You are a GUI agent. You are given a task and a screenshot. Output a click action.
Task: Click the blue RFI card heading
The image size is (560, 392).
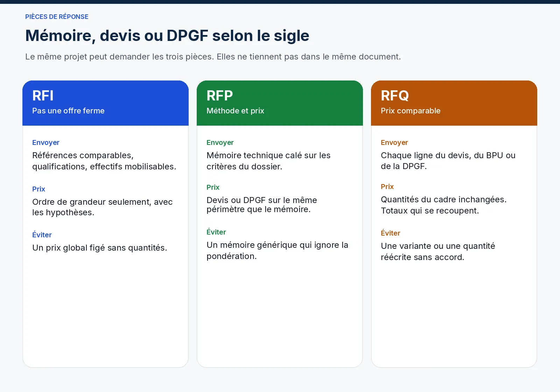(43, 96)
